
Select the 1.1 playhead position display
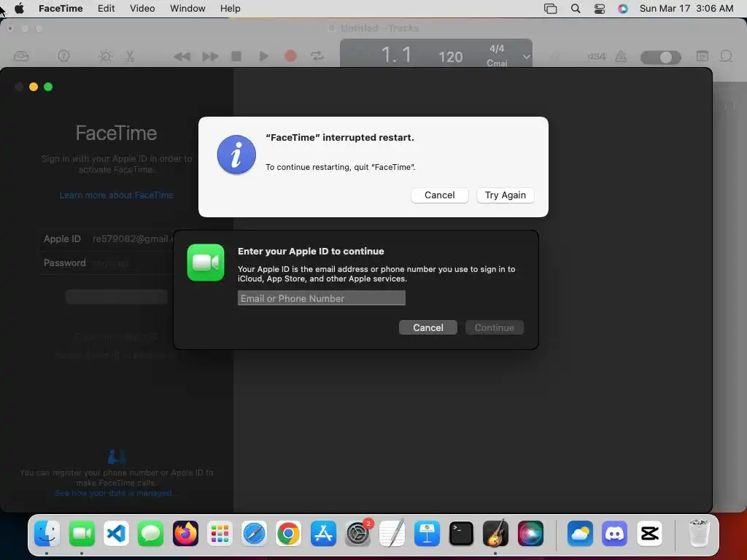(x=396, y=55)
